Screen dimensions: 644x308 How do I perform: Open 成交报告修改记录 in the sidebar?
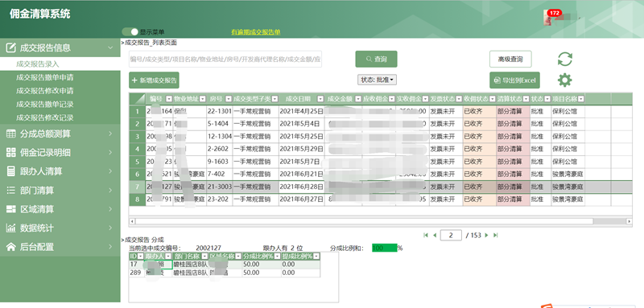click(45, 117)
